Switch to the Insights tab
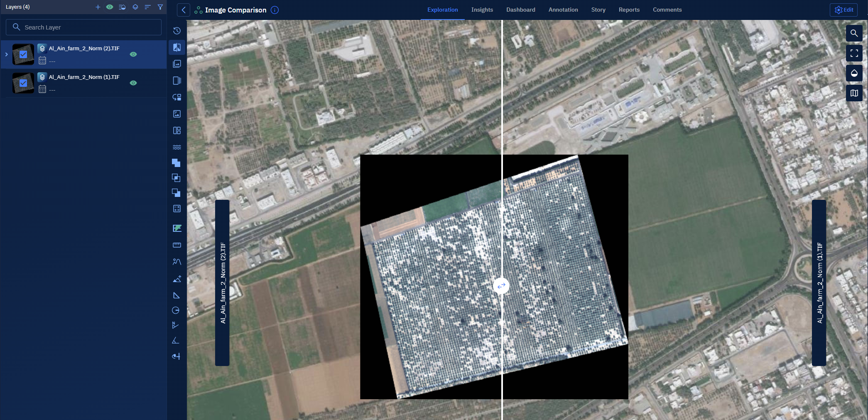This screenshot has height=420, width=868. (x=482, y=10)
